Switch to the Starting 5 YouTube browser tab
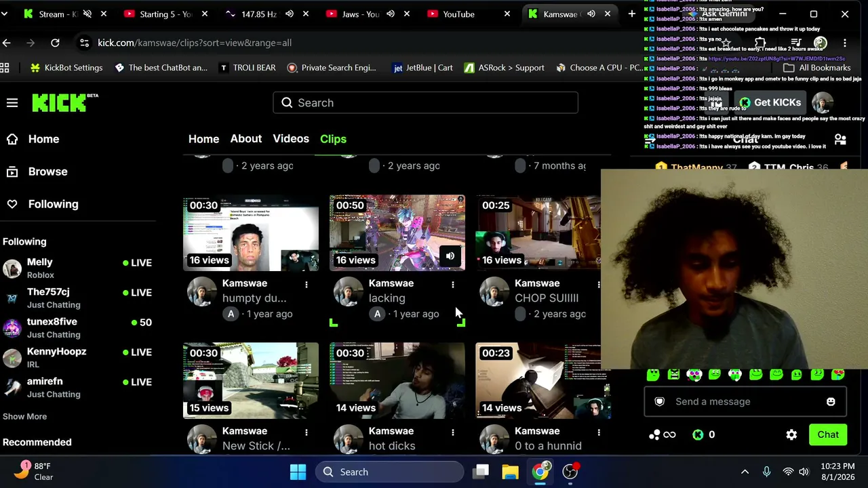Viewport: 868px width, 488px height. [x=165, y=14]
